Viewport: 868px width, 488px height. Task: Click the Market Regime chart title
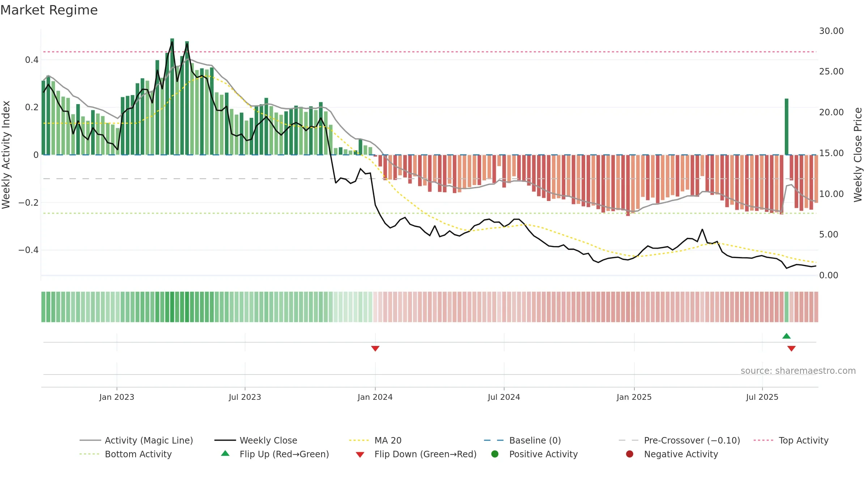49,10
